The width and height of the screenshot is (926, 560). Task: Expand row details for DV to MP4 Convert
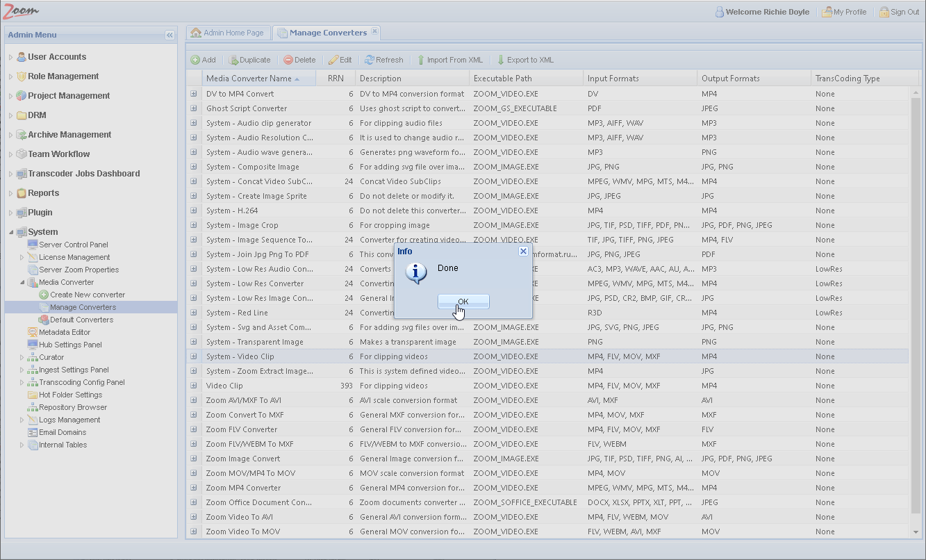[x=194, y=94]
